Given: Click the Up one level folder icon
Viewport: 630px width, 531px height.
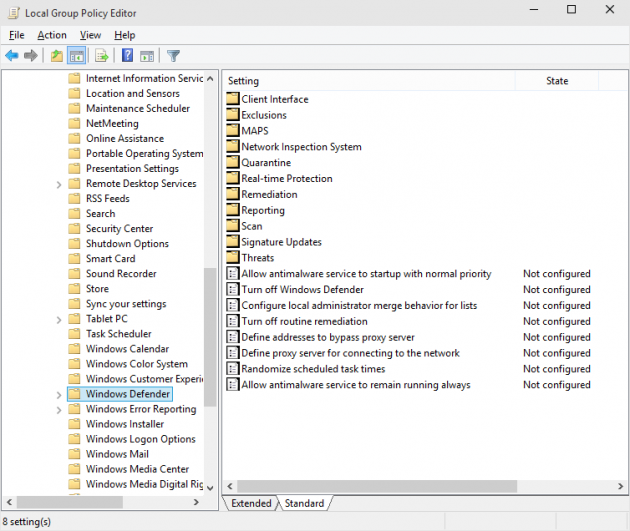Looking at the screenshot, I should (57, 55).
